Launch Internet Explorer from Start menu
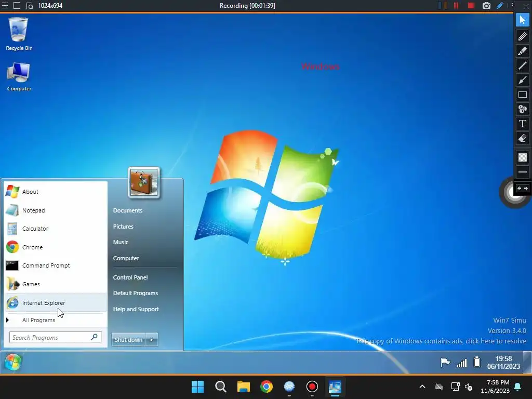This screenshot has height=399, width=532. coord(56,303)
